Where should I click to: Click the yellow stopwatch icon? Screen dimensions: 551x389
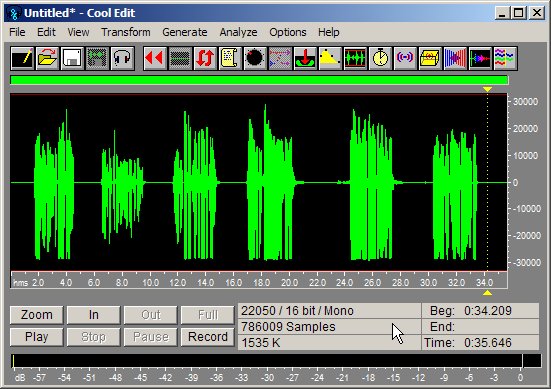[380, 58]
